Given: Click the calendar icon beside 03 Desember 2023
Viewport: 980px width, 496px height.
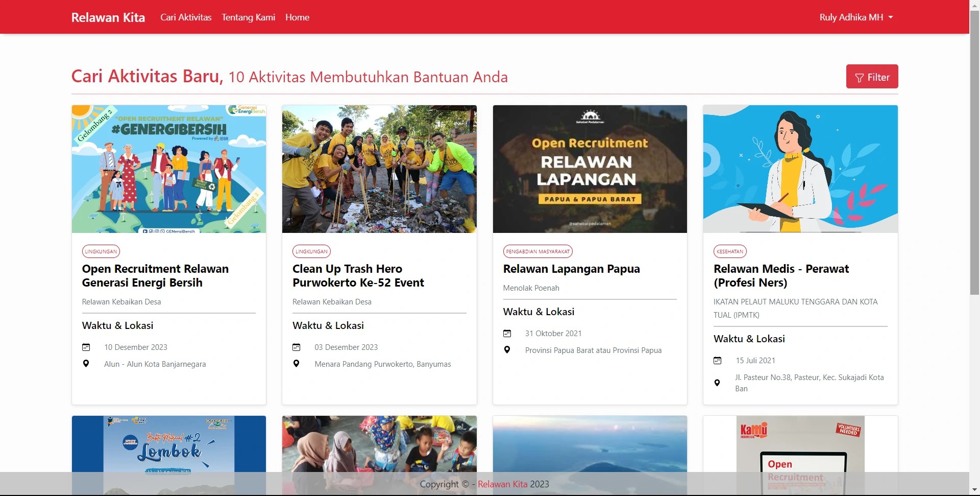Looking at the screenshot, I should pyautogui.click(x=297, y=347).
